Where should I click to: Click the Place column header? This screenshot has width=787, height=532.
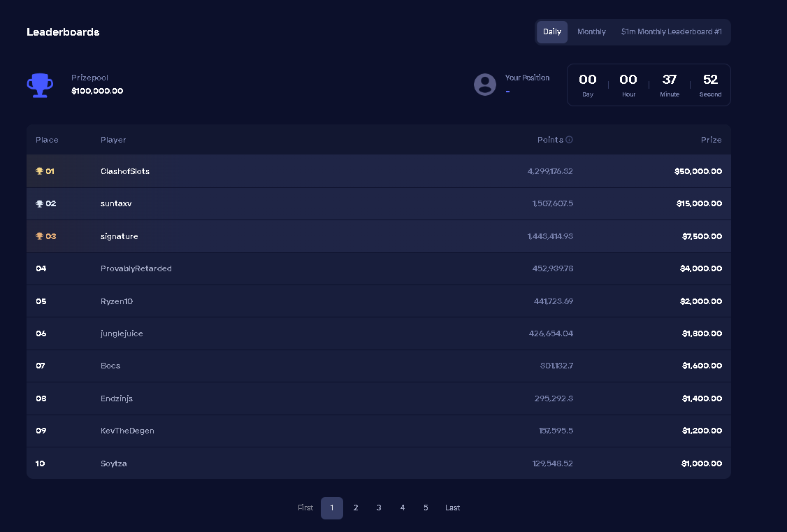click(x=48, y=140)
